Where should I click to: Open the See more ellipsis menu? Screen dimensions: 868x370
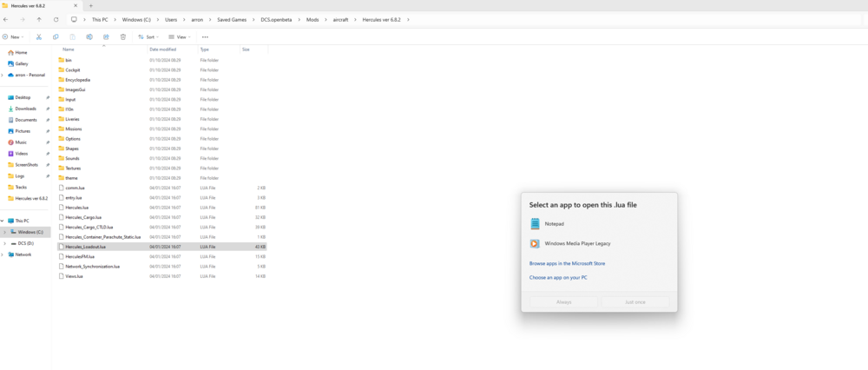coord(205,37)
